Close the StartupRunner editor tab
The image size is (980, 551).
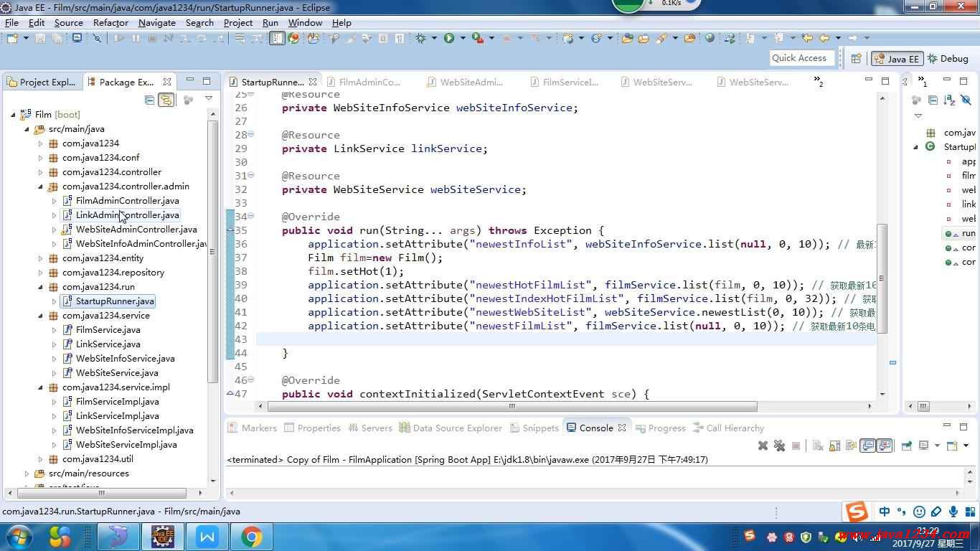coord(313,82)
